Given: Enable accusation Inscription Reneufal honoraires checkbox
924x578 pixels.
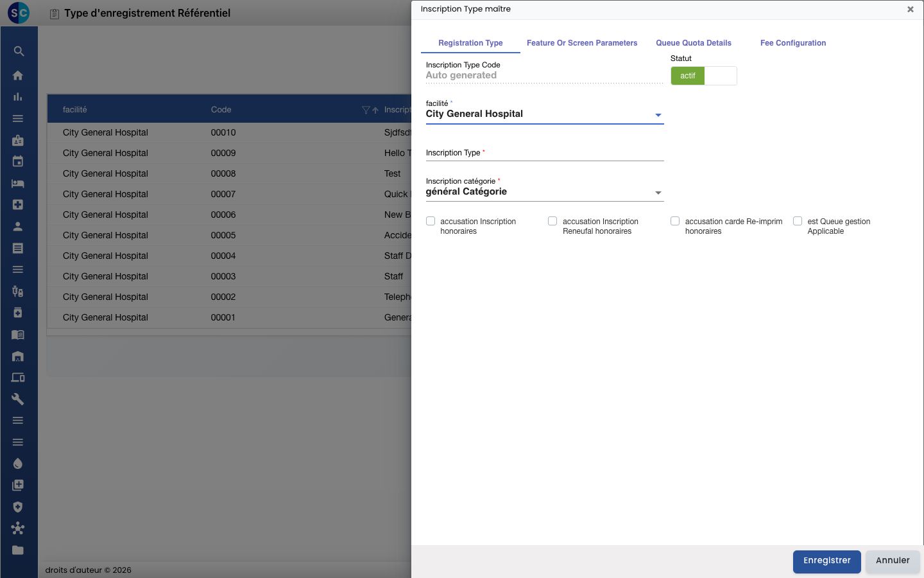Looking at the screenshot, I should tap(552, 221).
